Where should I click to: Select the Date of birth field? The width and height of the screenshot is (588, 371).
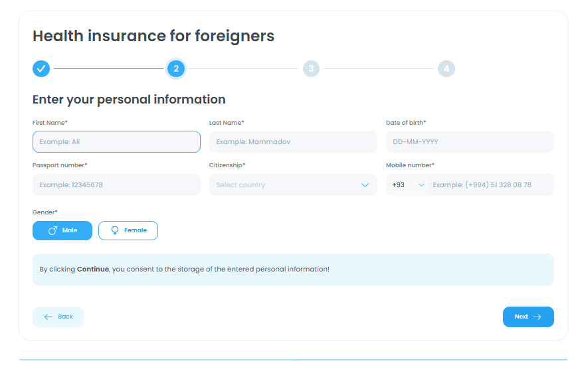point(470,141)
